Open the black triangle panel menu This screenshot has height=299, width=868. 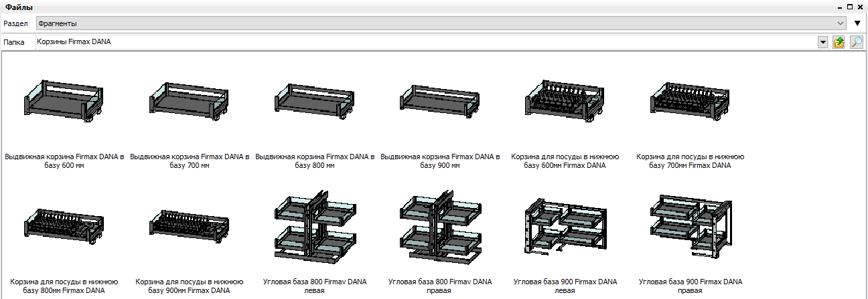tap(857, 23)
